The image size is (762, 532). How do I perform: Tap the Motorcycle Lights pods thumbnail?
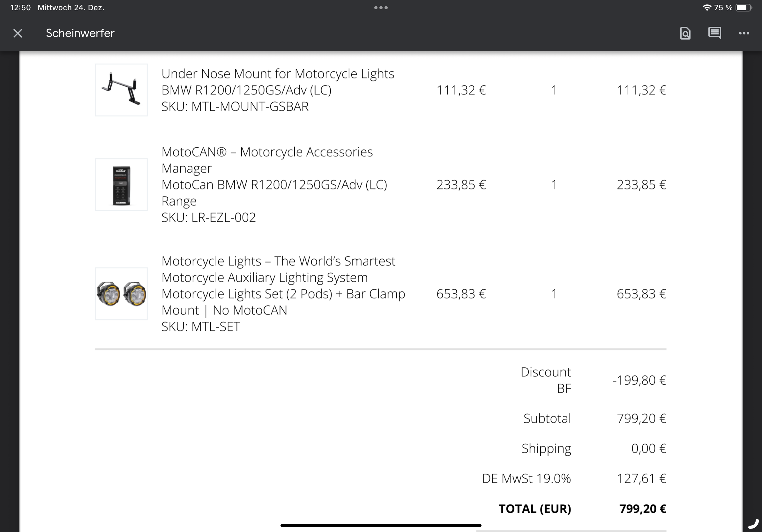121,293
